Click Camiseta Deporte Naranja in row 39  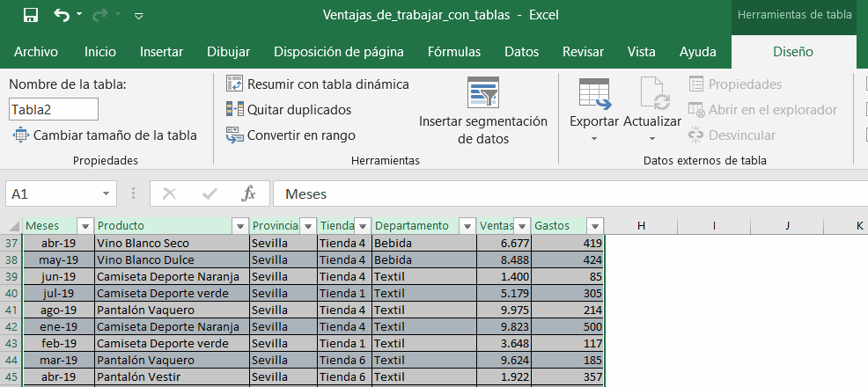point(172,276)
